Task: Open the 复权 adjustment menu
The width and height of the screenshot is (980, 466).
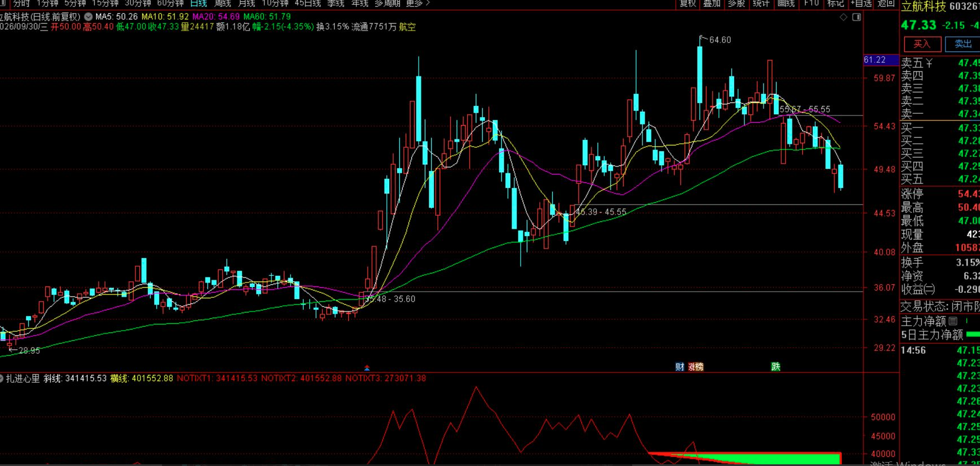Action: (x=688, y=3)
